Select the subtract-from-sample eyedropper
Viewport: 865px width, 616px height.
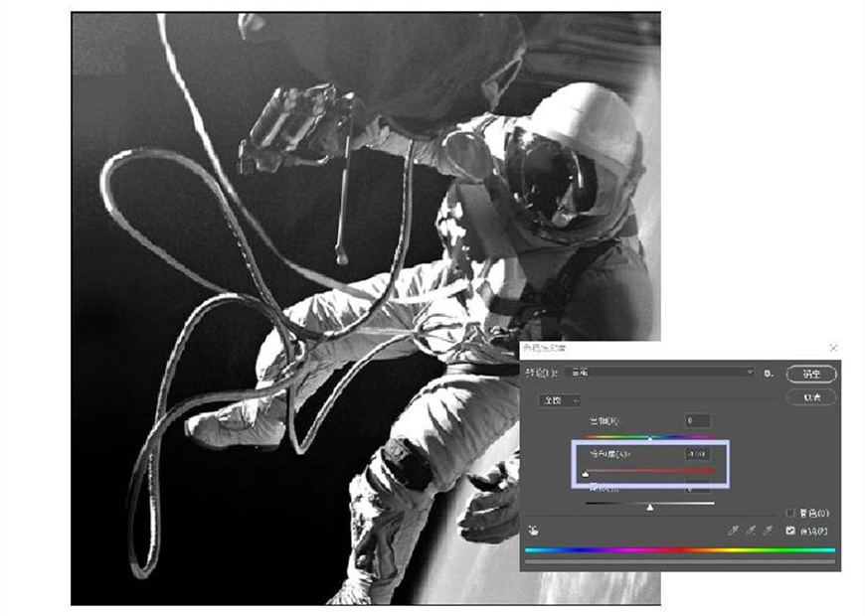pos(768,531)
